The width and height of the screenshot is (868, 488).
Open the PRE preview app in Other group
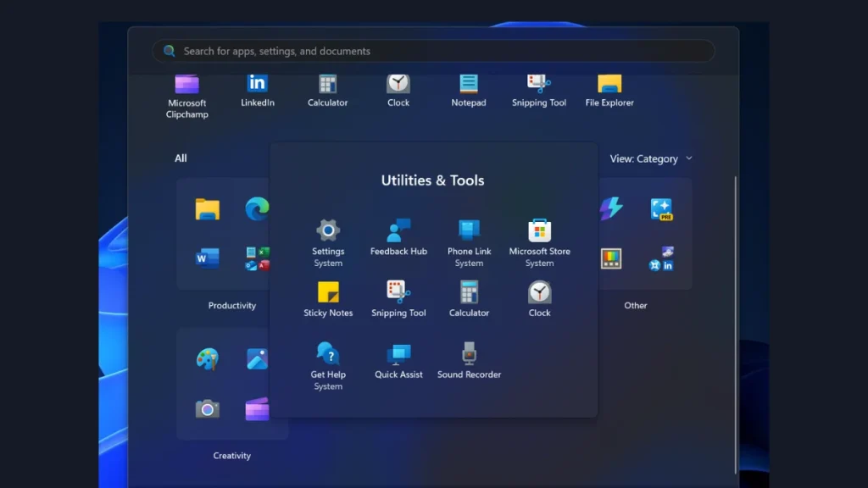661,209
